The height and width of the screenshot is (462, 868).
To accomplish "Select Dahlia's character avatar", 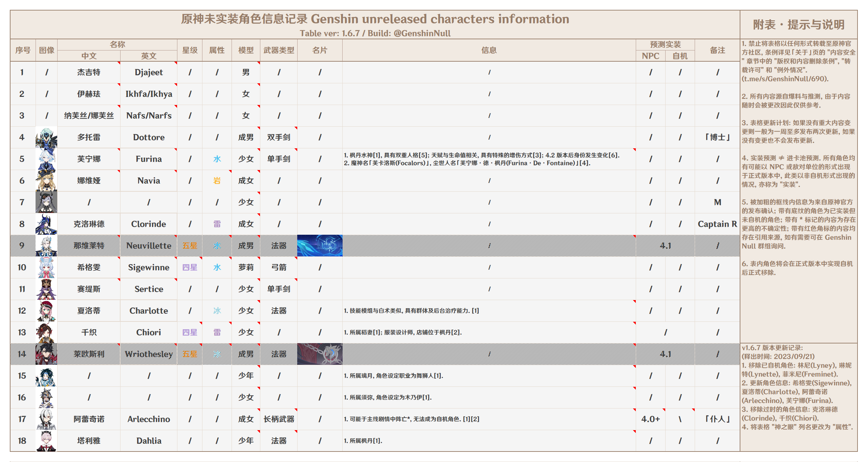I will [47, 441].
